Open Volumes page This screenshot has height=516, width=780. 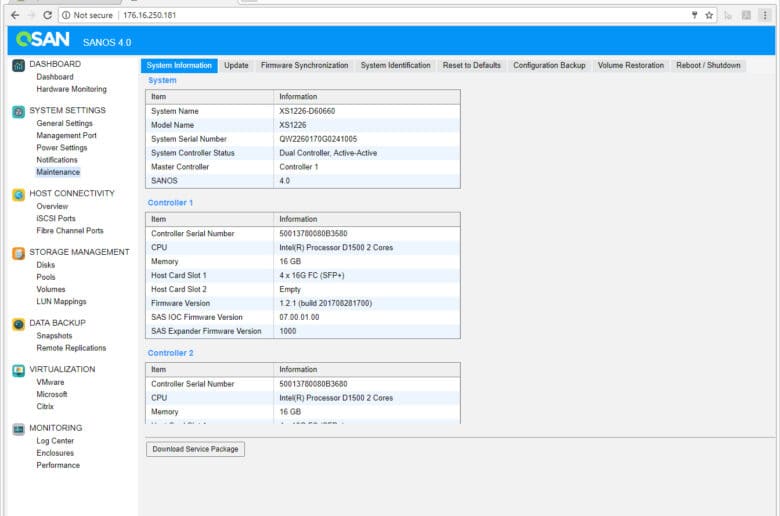point(51,290)
